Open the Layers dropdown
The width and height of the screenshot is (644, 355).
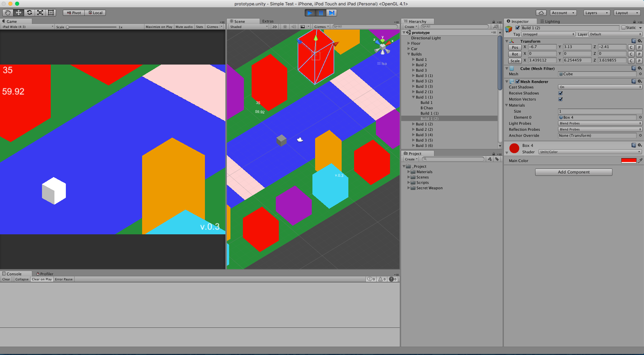pyautogui.click(x=596, y=13)
